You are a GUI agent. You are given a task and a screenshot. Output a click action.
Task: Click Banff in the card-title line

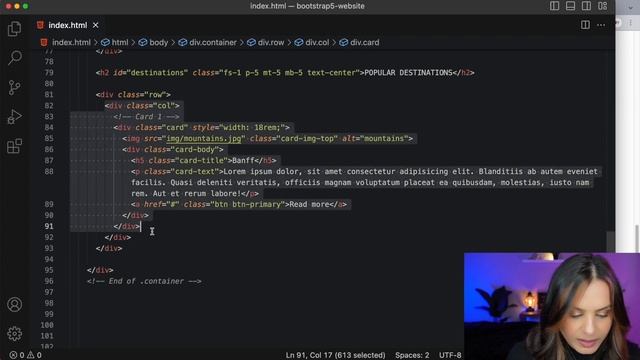(243, 160)
